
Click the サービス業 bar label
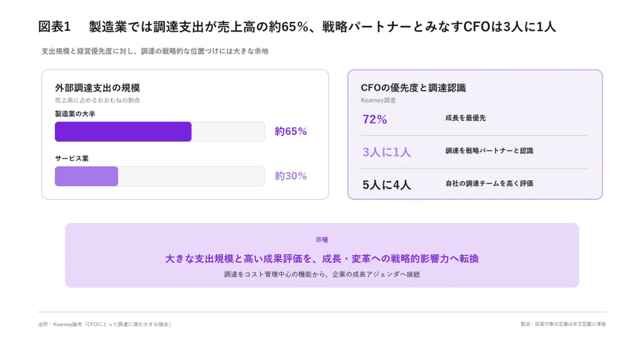[72, 158]
